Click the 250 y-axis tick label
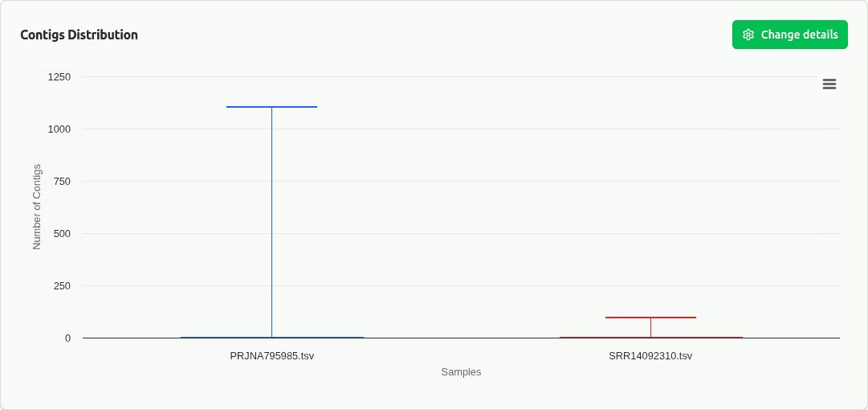Viewport: 868px width, 410px height. pyautogui.click(x=62, y=286)
